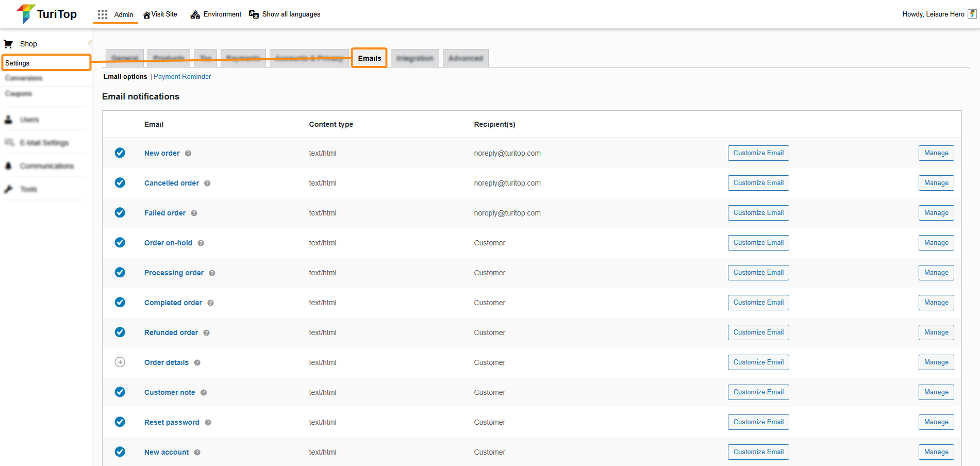Click Manage button for Reset password
This screenshot has height=466, width=980.
936,422
